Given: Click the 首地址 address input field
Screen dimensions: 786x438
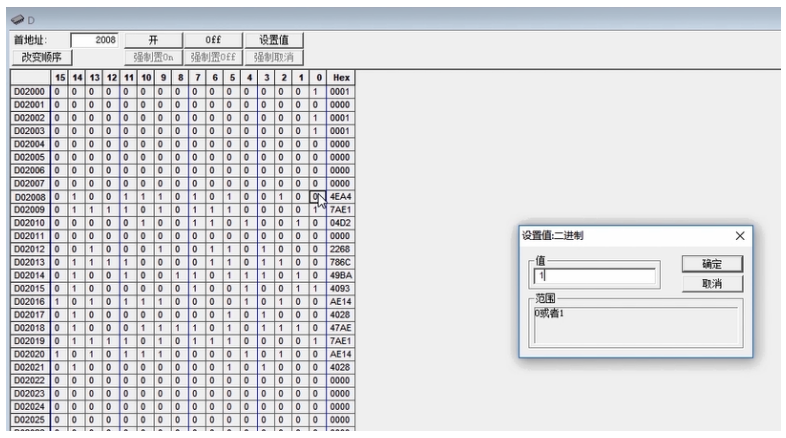Looking at the screenshot, I should [x=95, y=40].
